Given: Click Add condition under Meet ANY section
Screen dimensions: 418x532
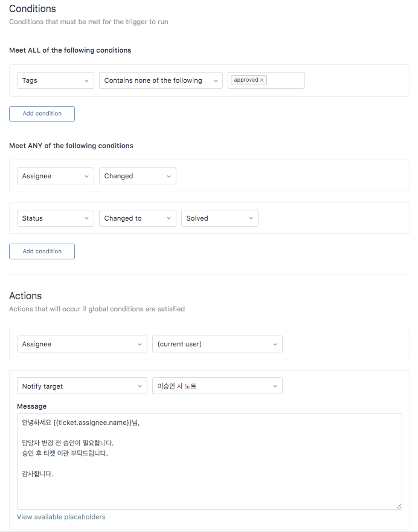Looking at the screenshot, I should click(x=42, y=251).
